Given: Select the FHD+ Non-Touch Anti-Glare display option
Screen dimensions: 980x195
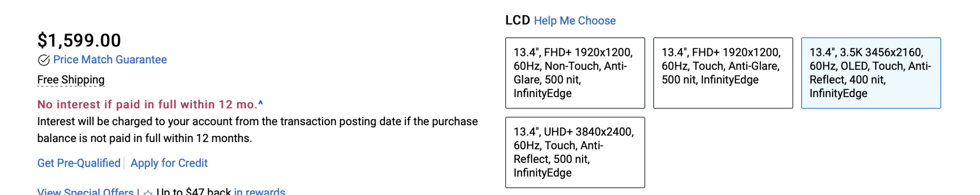Looking at the screenshot, I should [x=575, y=73].
